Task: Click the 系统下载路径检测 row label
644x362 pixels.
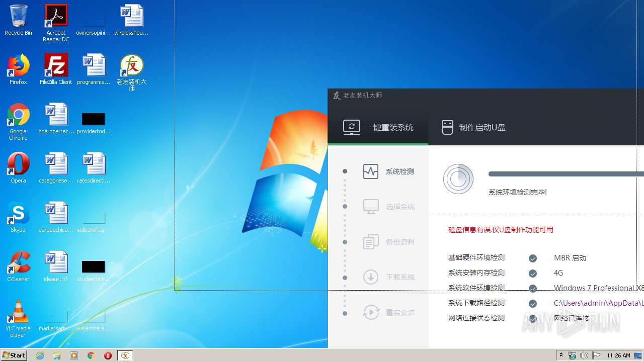Action: (x=476, y=303)
